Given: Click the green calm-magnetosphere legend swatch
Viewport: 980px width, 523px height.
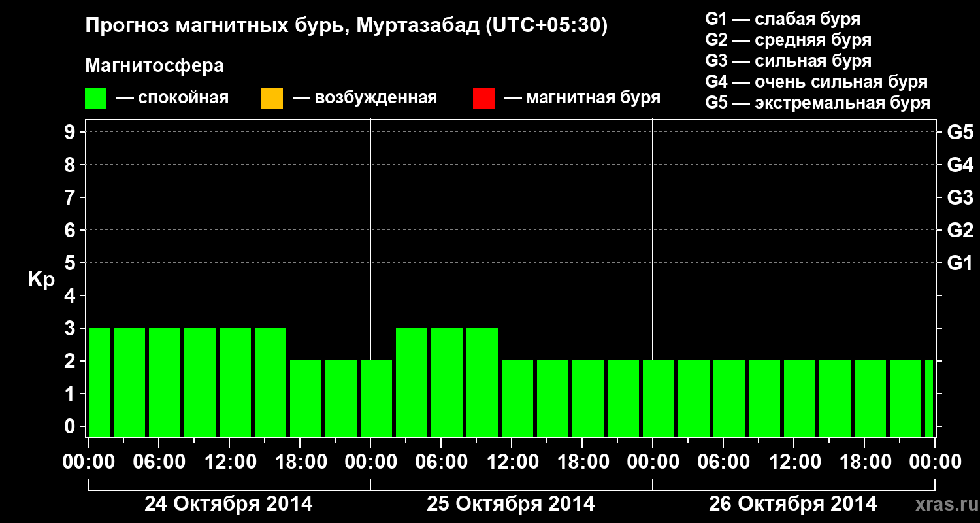Looking at the screenshot, I should click(x=96, y=99).
